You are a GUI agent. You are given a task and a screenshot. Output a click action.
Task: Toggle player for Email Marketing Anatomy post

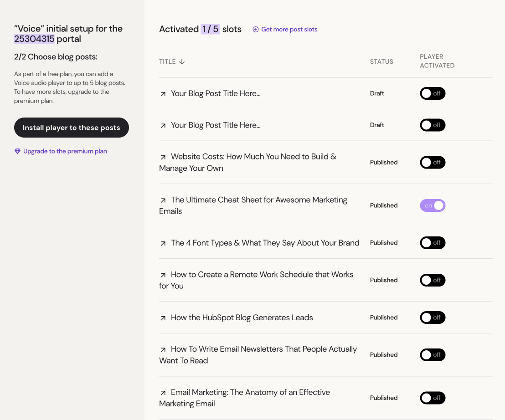tap(433, 398)
